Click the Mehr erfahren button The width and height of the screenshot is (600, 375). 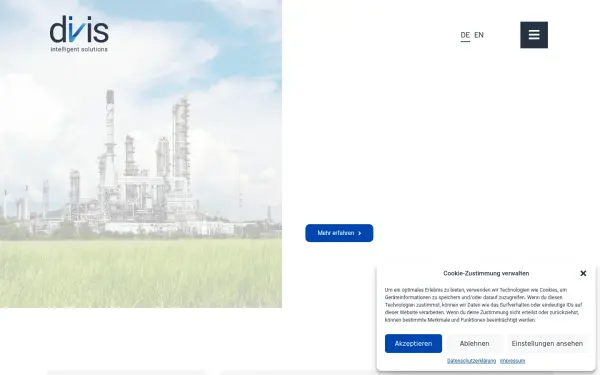click(x=339, y=233)
